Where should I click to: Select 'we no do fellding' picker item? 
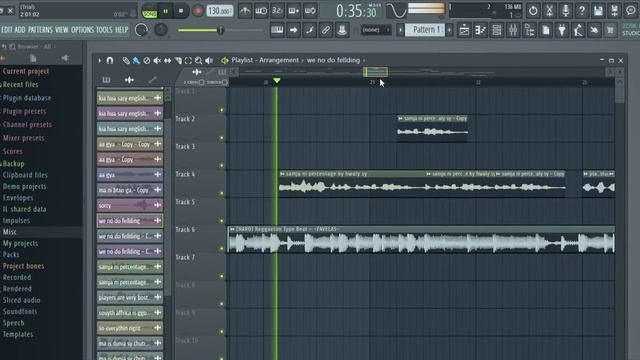[x=130, y=221]
